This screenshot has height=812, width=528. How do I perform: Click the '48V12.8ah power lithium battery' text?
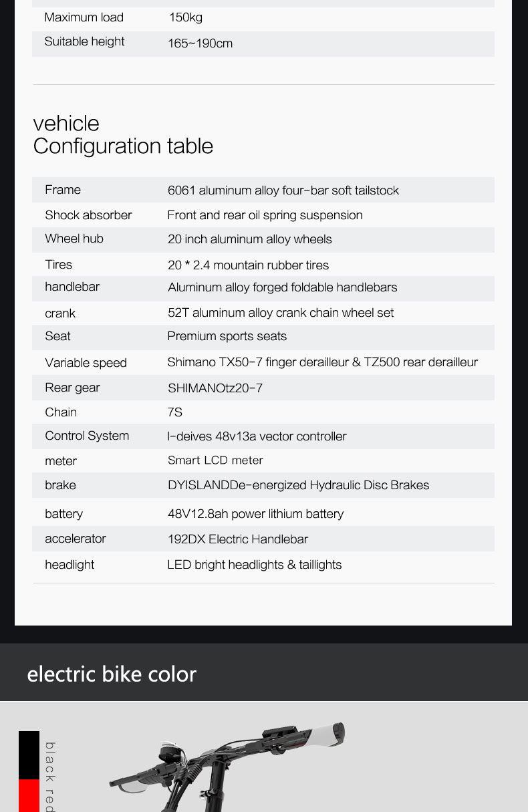pos(255,514)
